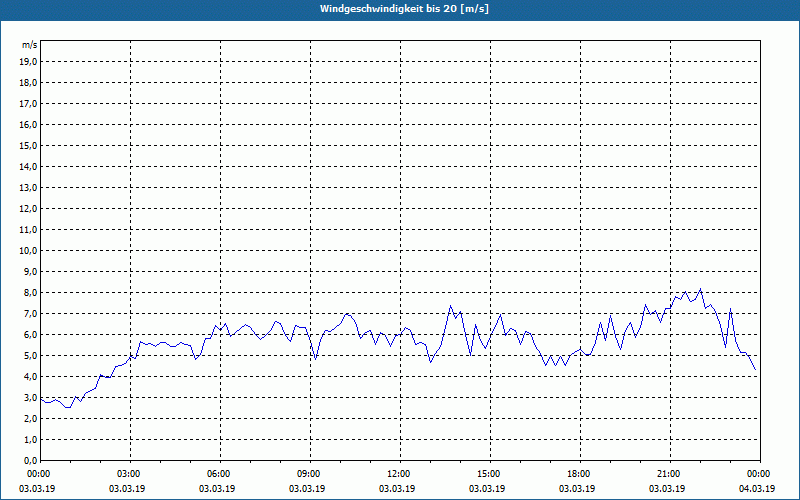
Task: Select the 14,0 y-axis label
Action: (x=28, y=166)
